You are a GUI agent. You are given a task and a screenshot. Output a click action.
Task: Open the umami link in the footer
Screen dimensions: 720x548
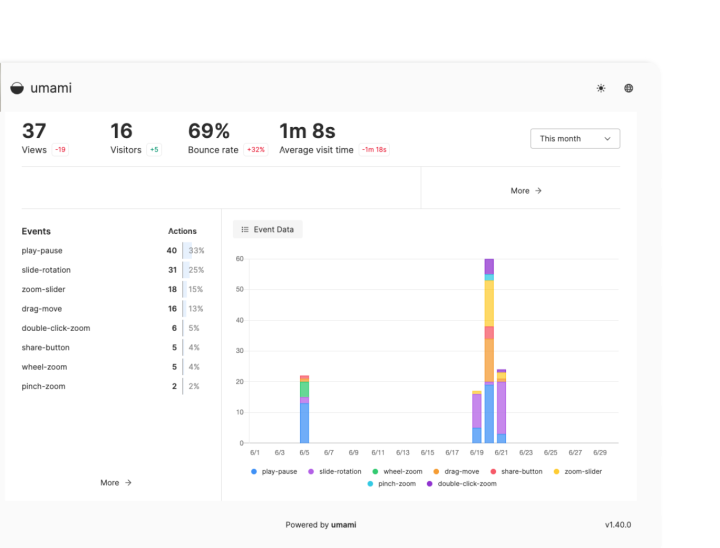click(x=344, y=525)
